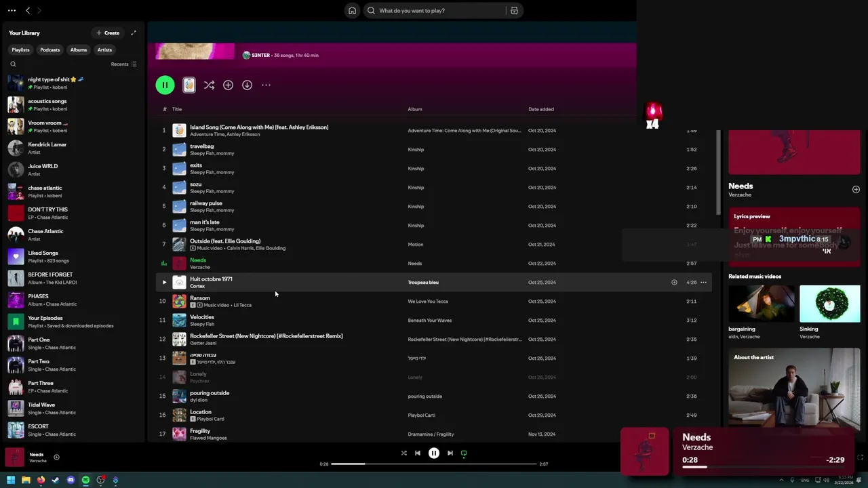Filter library by Podcasts

(50, 50)
